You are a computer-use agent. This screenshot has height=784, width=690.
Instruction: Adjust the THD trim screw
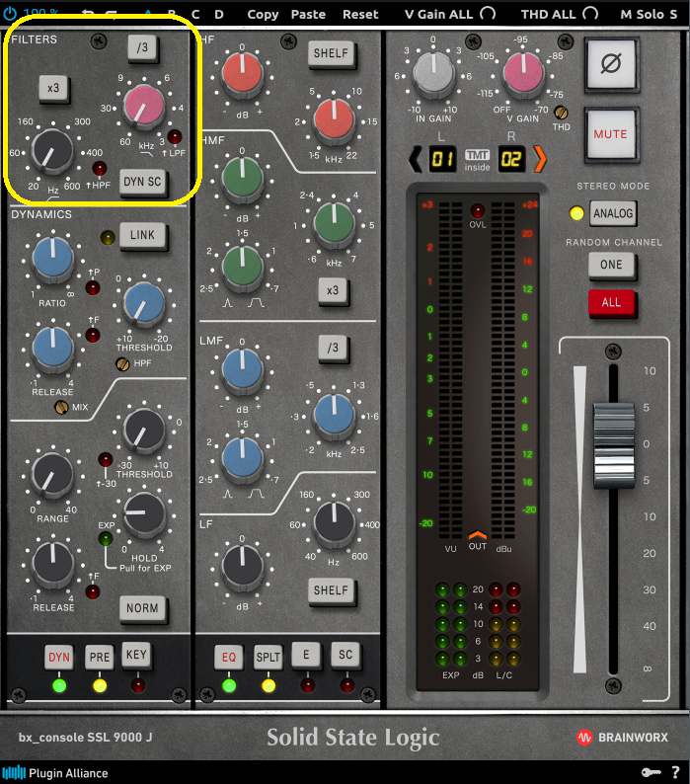coord(561,113)
